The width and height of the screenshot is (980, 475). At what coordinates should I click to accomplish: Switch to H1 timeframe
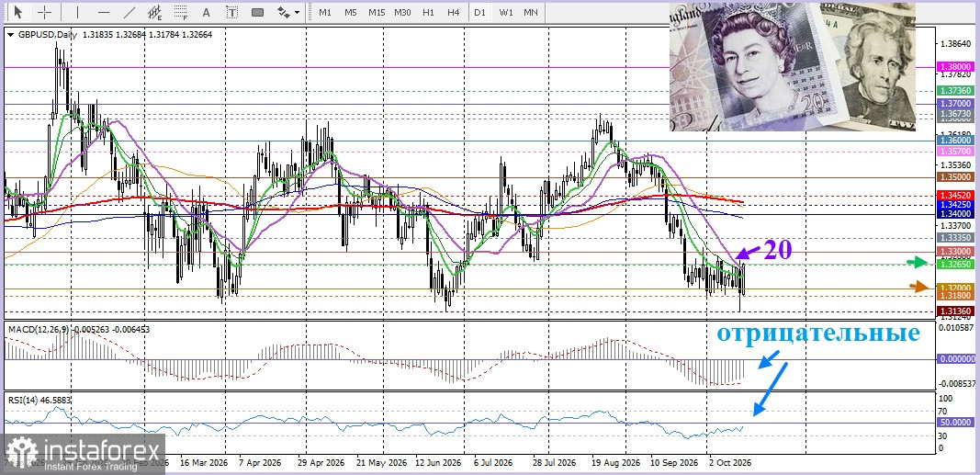(x=429, y=12)
